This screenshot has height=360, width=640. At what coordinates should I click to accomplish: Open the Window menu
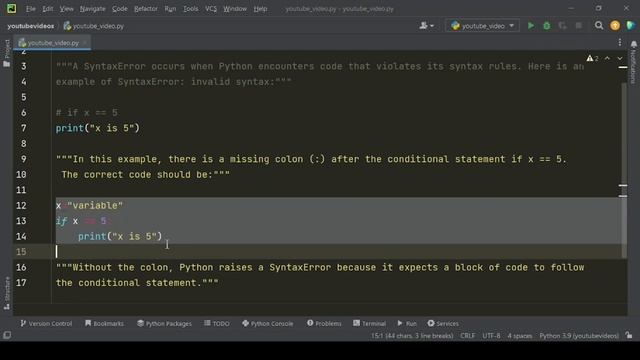click(235, 9)
